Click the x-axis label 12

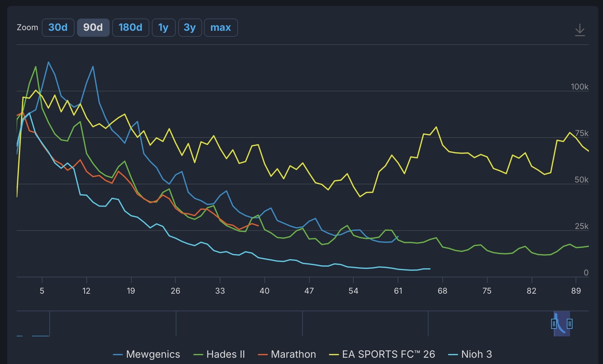(86, 291)
